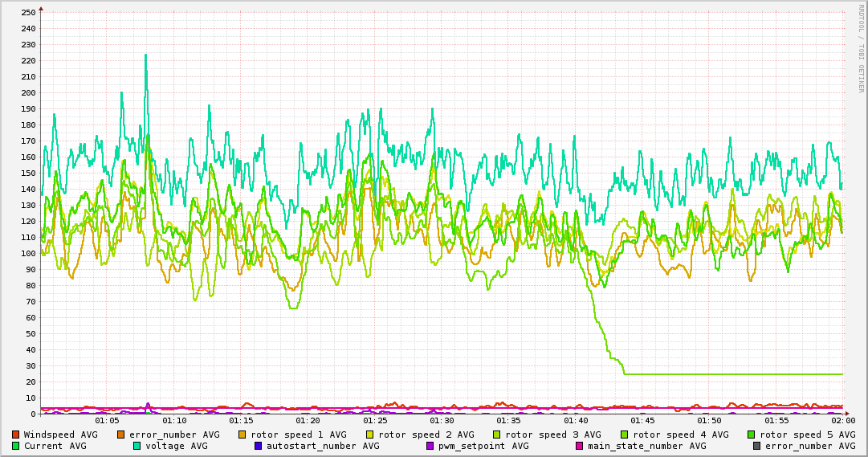
Task: Click the 02:00 time axis label
Action: point(843,421)
